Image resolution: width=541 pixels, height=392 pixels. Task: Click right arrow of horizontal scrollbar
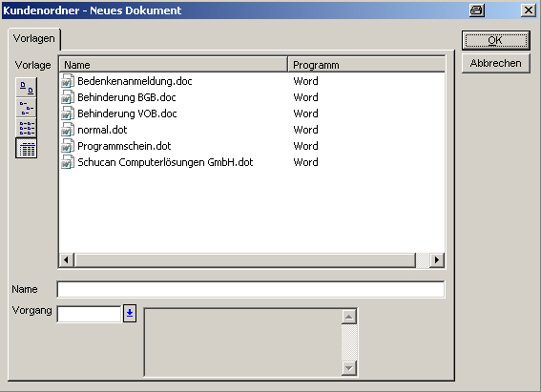pos(437,260)
